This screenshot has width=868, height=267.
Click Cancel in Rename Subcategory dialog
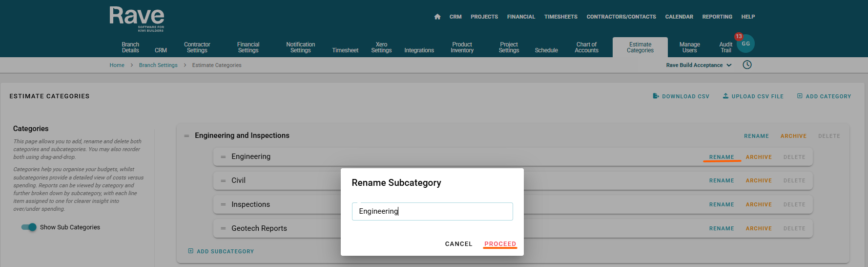point(458,244)
